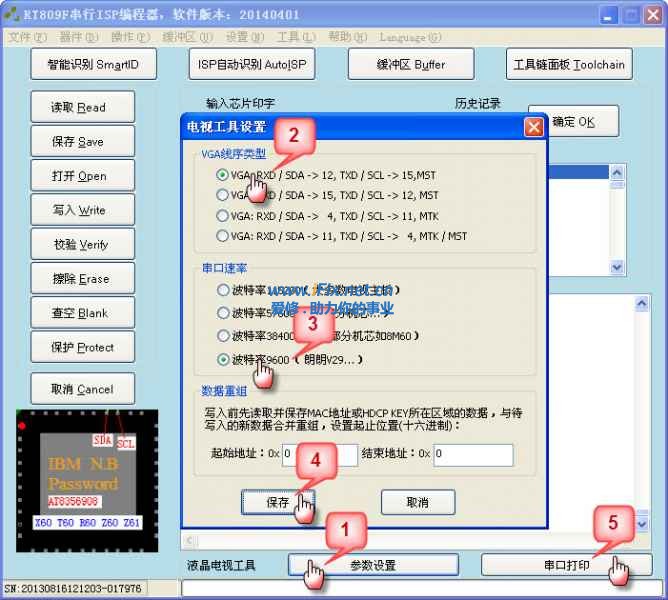Open the Language menu
Viewport: 668px width, 600px height.
(x=410, y=37)
